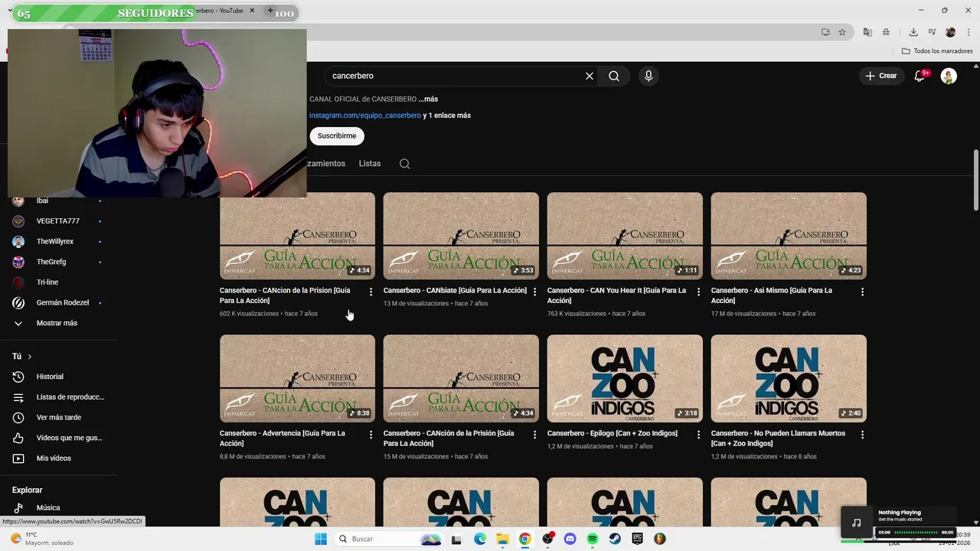
Task: Open instagram.com/equipo_canserbero link
Action: [365, 116]
